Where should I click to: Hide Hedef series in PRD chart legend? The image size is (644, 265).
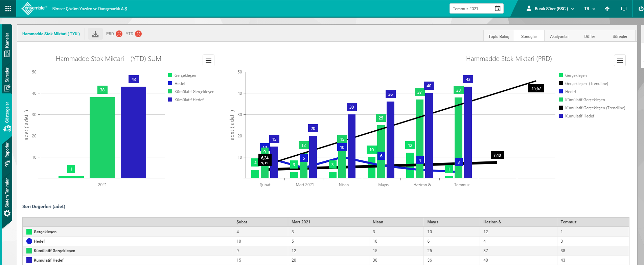(x=570, y=92)
